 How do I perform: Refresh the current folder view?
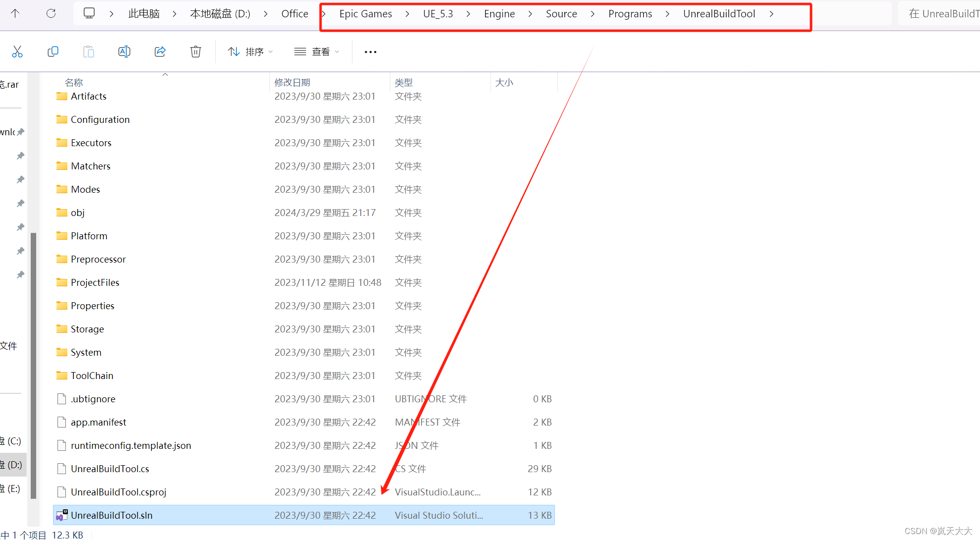51,13
